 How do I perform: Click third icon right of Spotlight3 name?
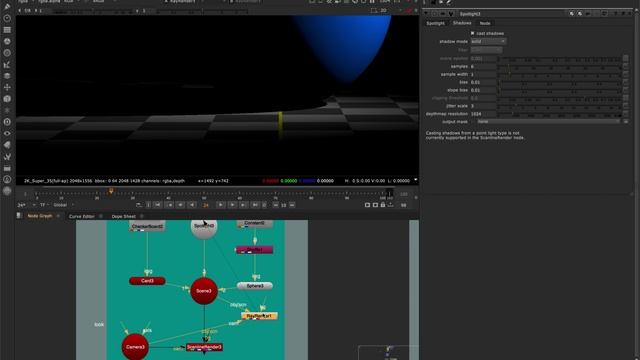[x=588, y=14]
